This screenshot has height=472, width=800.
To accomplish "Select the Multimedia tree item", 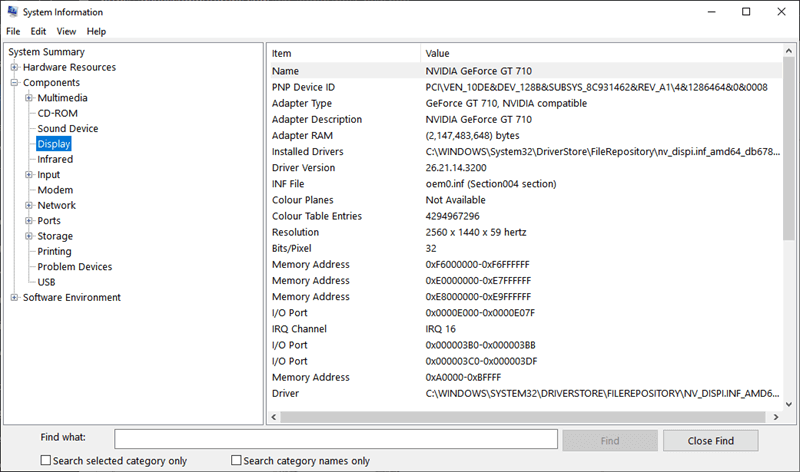I will tap(62, 98).
